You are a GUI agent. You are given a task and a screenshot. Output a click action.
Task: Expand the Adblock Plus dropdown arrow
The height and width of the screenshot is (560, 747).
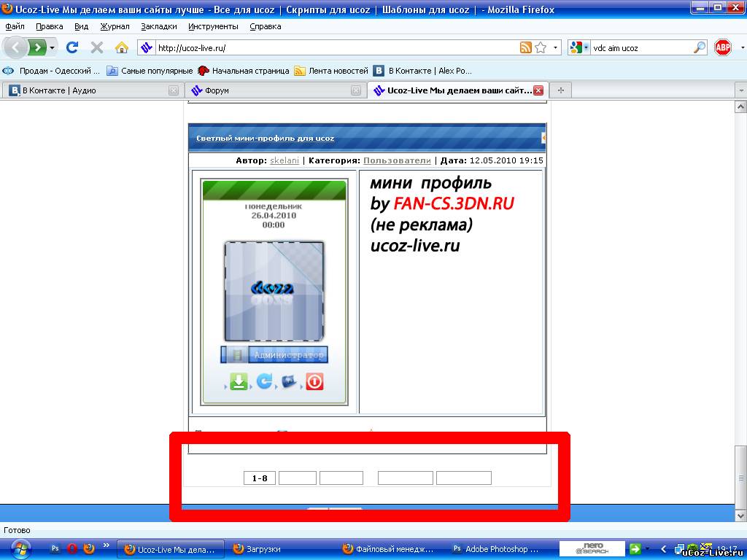(x=742, y=47)
